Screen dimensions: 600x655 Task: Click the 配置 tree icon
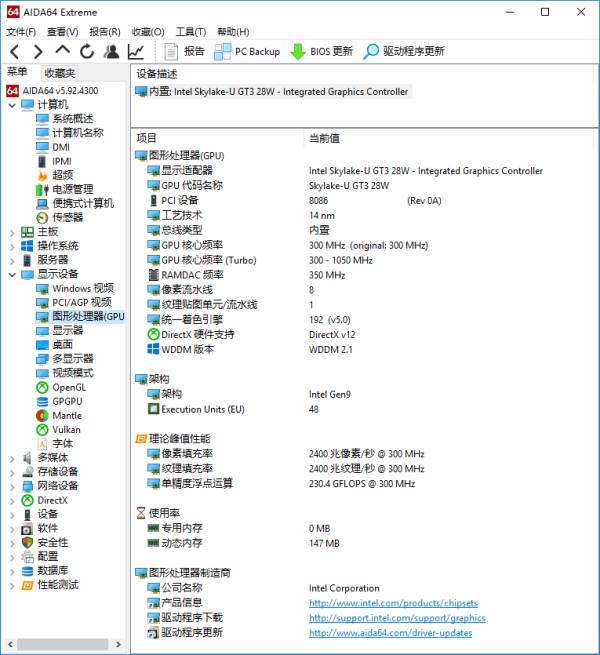[x=27, y=557]
